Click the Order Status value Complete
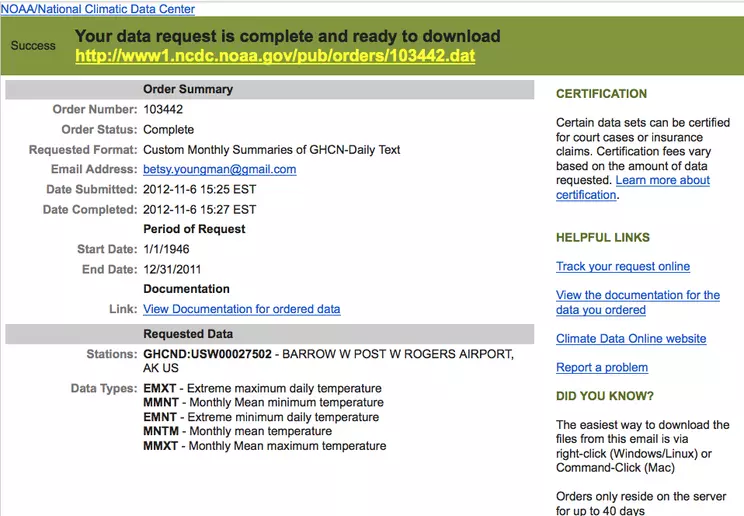 coord(168,130)
